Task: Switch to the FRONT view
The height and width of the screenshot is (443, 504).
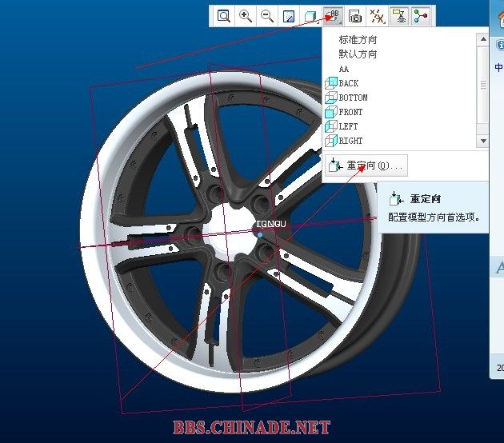Action: click(x=344, y=112)
